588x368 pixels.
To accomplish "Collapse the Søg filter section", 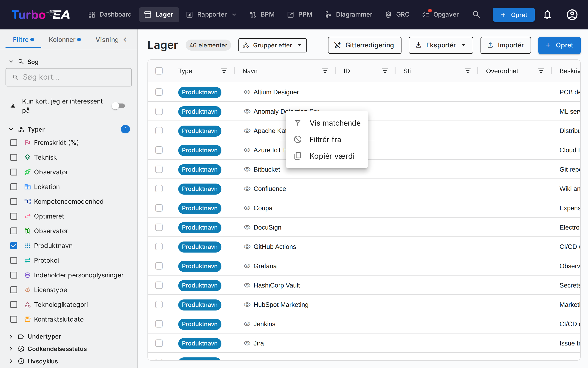I will coord(11,62).
